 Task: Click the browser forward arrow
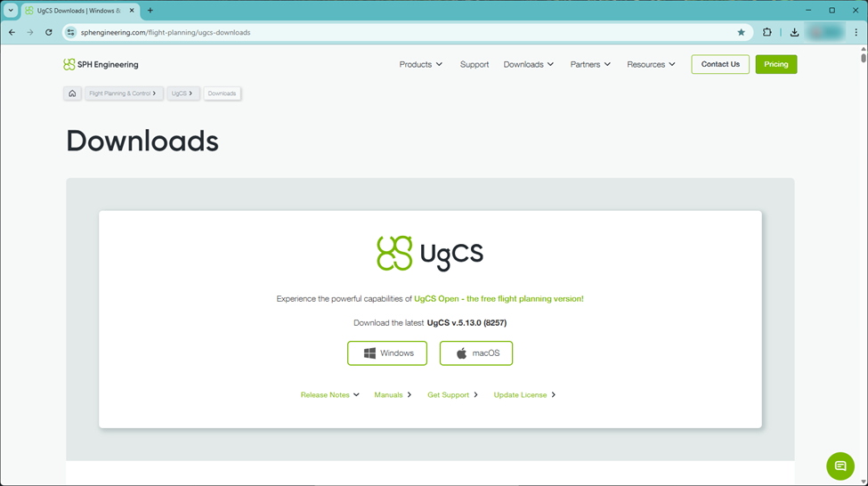pos(30,32)
